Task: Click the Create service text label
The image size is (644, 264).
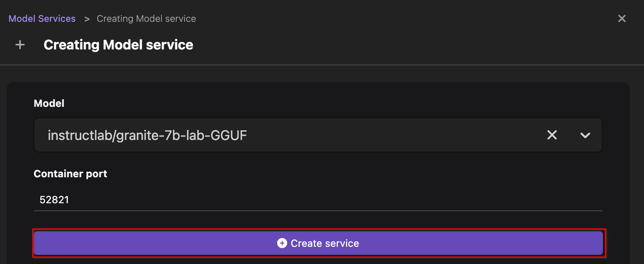Action: (325, 243)
